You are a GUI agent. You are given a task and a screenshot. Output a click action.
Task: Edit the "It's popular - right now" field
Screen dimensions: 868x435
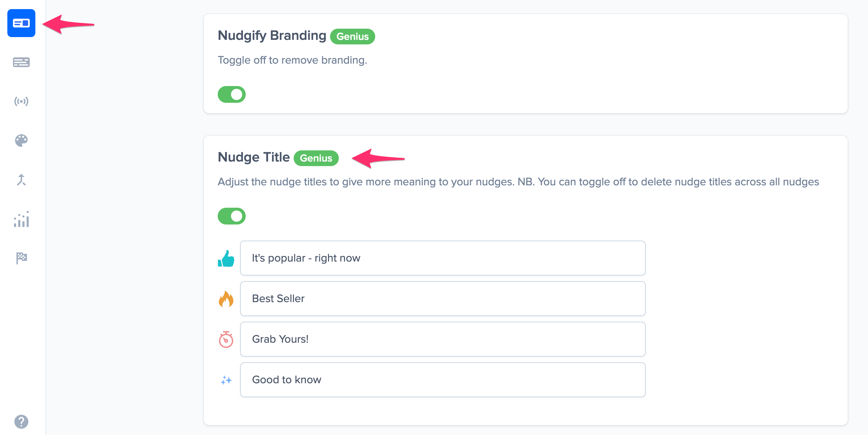tap(443, 258)
